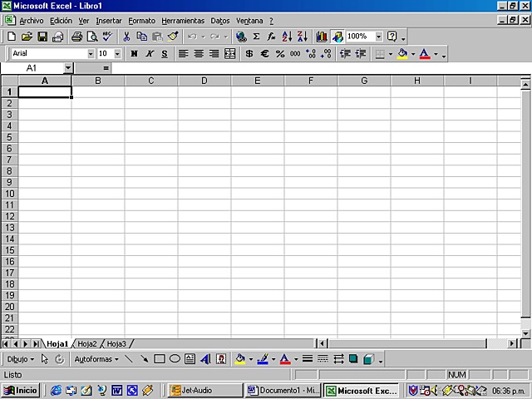The height and width of the screenshot is (399, 532).
Task: Copy selection with the Copy icon
Action: tap(142, 37)
